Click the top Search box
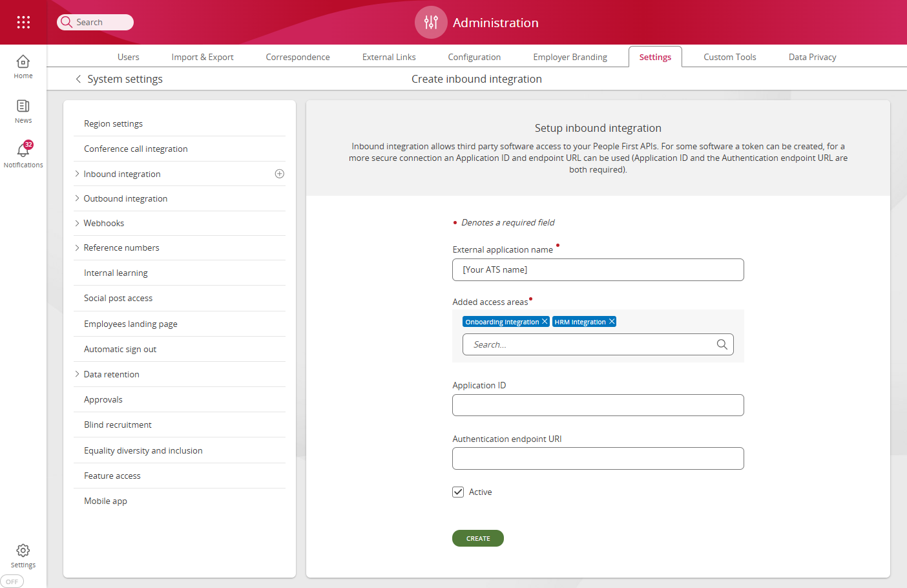 pos(96,22)
